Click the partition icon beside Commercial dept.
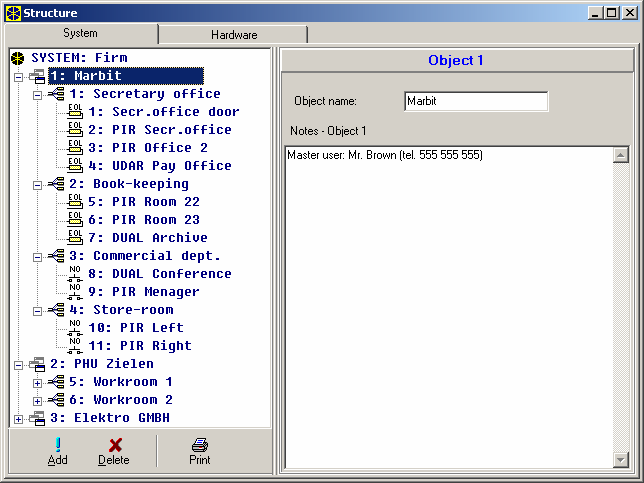Screen dimensions: 644x483 click(x=57, y=256)
